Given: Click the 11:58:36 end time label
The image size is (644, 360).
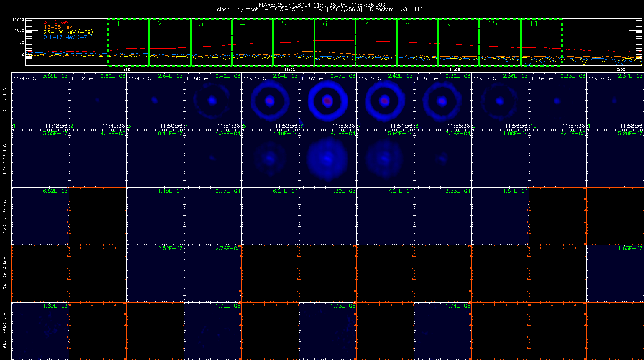Looking at the screenshot, I should tap(631, 126).
